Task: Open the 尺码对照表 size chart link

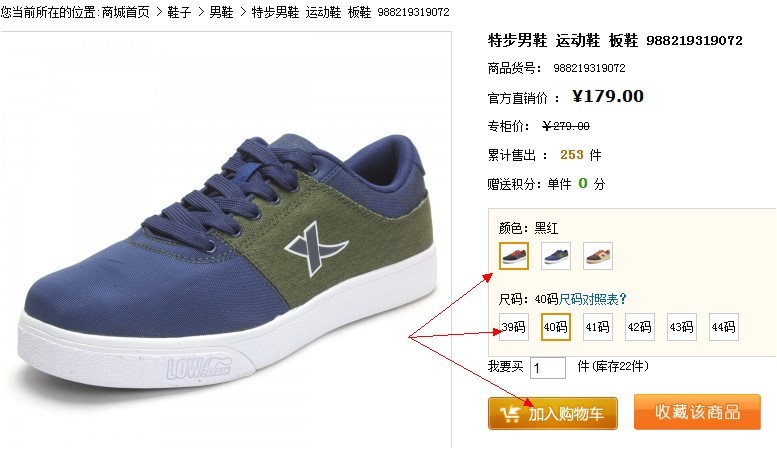Action: coord(593,299)
